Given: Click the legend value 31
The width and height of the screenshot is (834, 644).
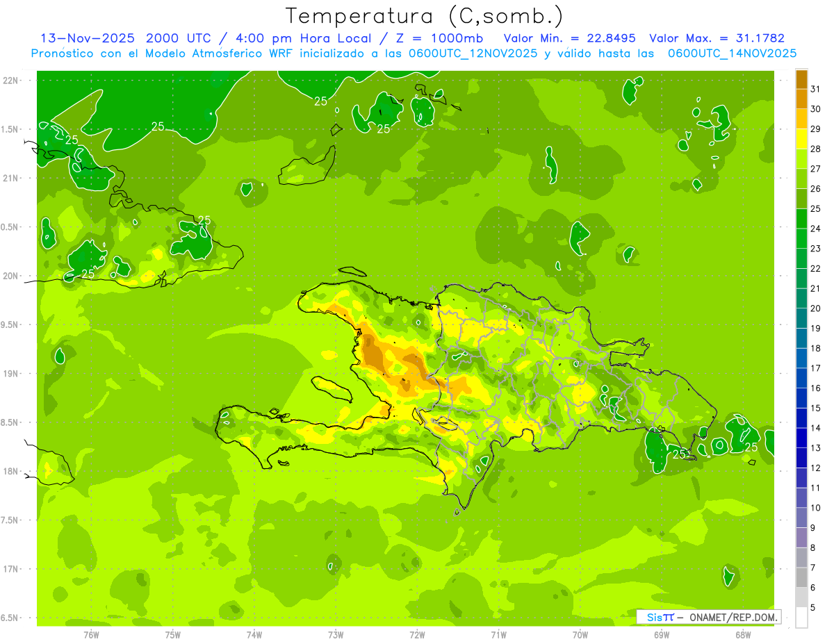Looking at the screenshot, I should pyautogui.click(x=816, y=89).
